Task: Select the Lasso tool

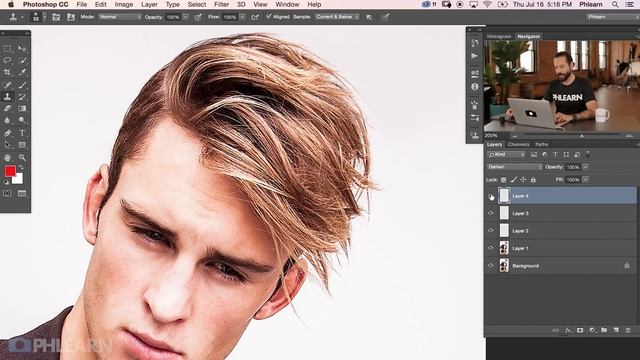Action: (x=7, y=60)
